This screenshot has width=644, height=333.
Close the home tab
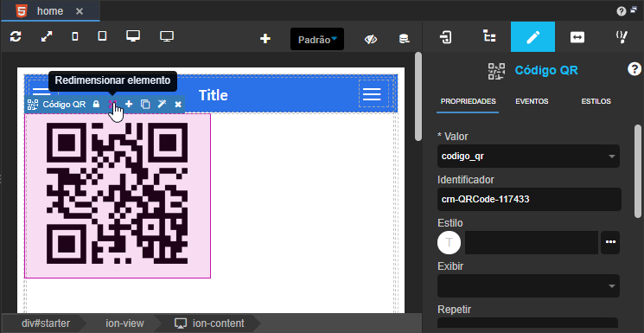pyautogui.click(x=80, y=11)
